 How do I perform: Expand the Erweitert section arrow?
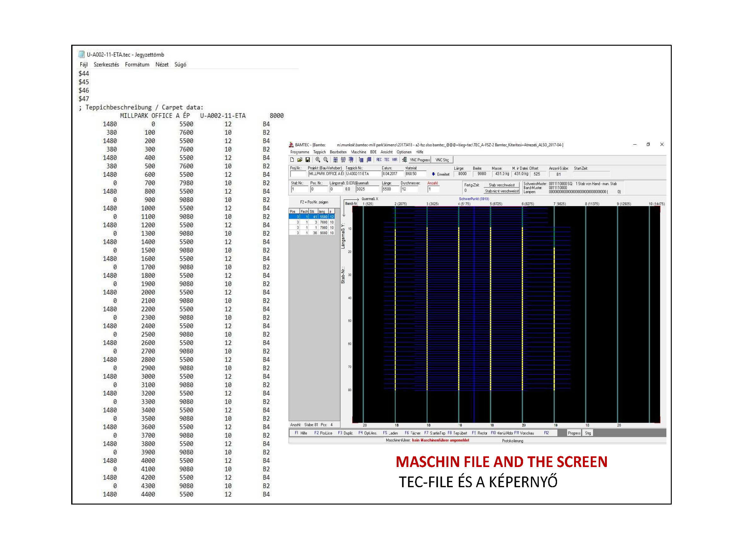point(434,174)
